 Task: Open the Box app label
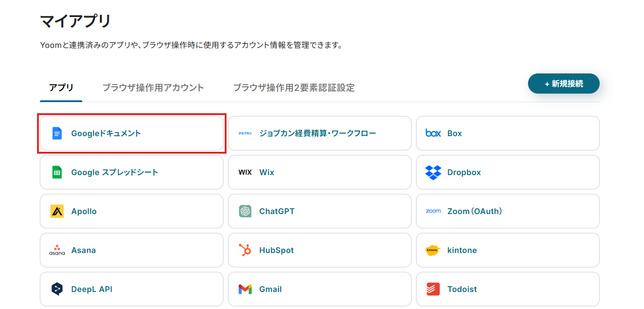tap(455, 133)
